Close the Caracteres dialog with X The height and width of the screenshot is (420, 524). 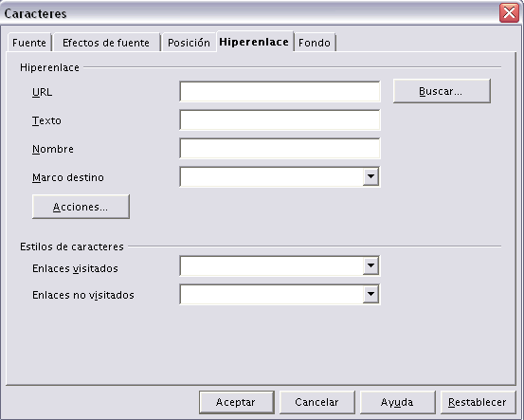pos(509,13)
